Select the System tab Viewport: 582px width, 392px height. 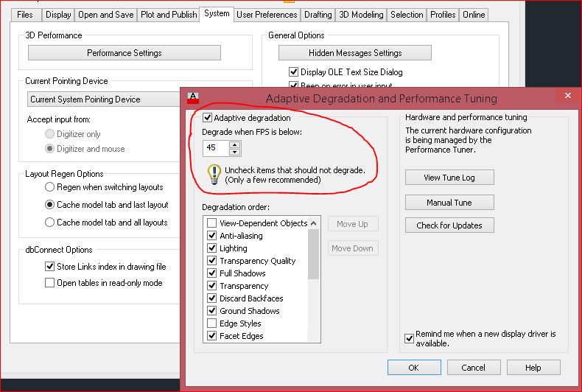pos(217,14)
